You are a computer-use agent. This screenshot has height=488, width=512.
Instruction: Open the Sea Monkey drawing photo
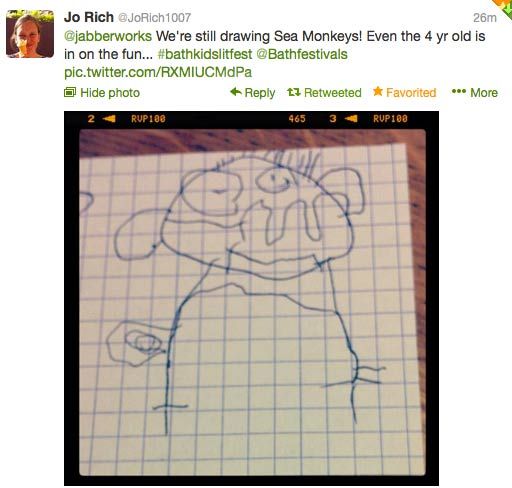click(251, 298)
